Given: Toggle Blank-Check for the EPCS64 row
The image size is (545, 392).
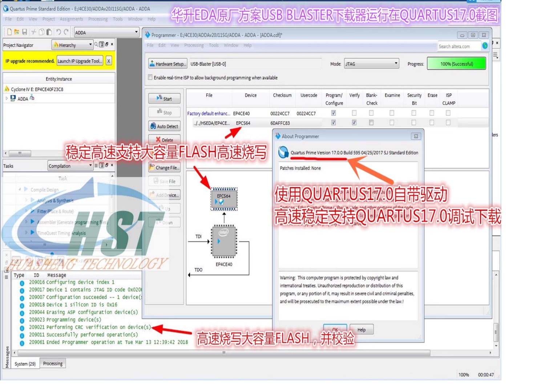Looking at the screenshot, I should pyautogui.click(x=371, y=123).
